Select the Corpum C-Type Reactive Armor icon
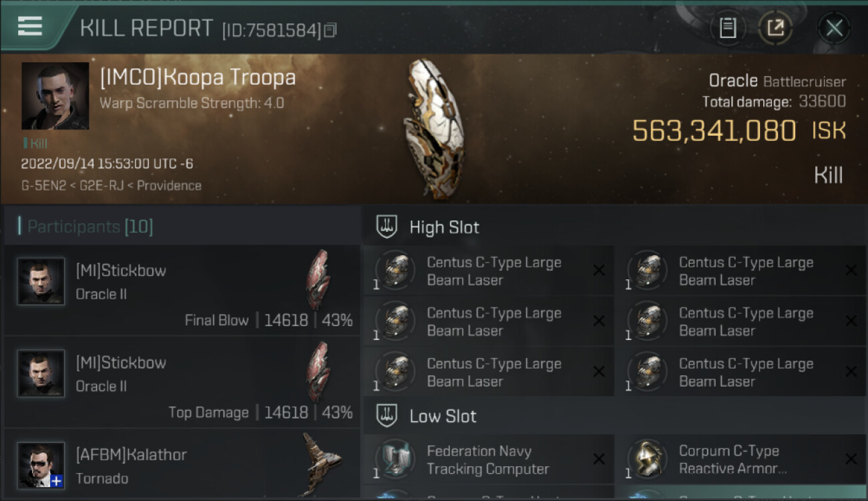This screenshot has height=501, width=868. pos(647,460)
